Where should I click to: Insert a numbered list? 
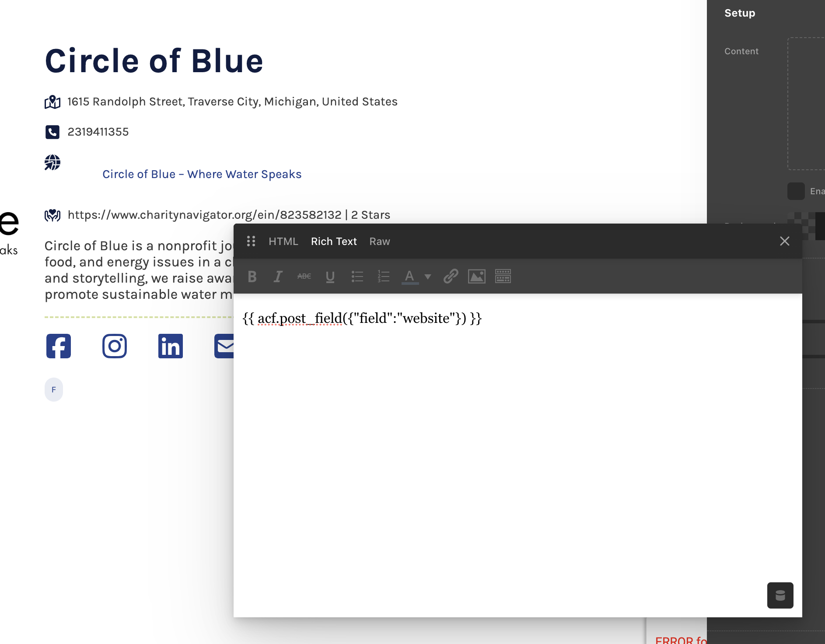pyautogui.click(x=384, y=276)
